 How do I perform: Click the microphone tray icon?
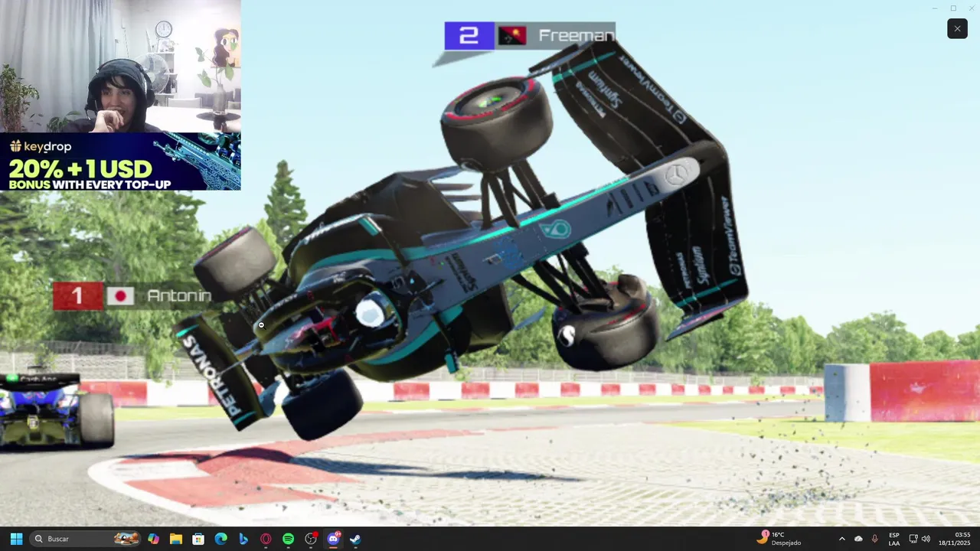[x=874, y=539]
